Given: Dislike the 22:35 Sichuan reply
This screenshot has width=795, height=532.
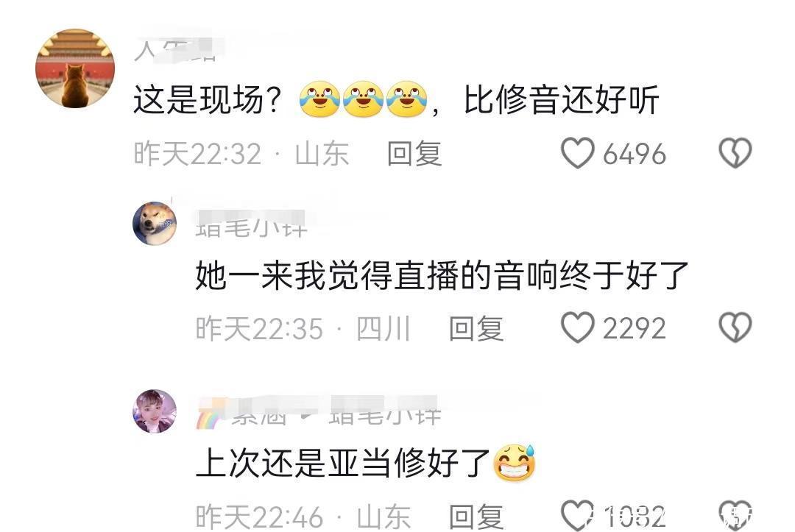Looking at the screenshot, I should 735,327.
